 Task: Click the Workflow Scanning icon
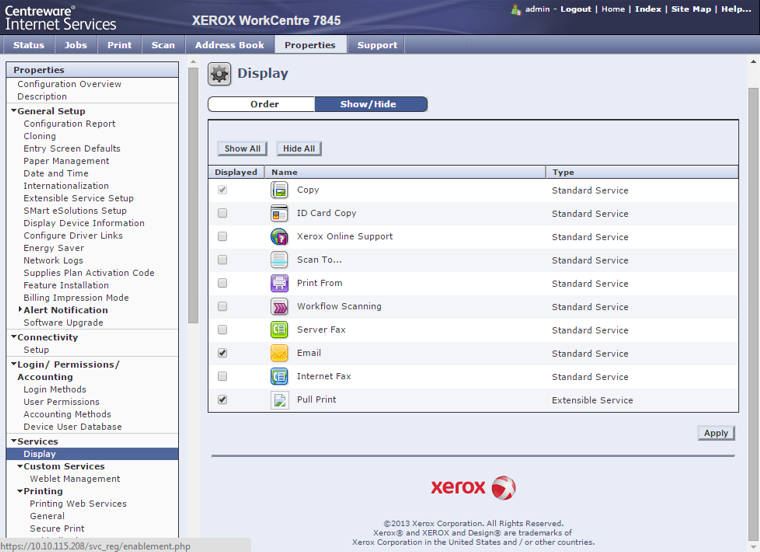point(279,307)
